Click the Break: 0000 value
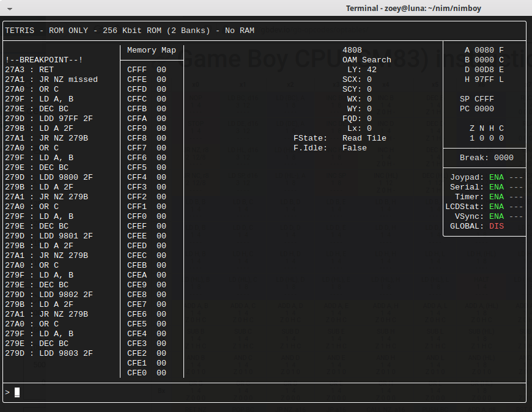 (503, 157)
